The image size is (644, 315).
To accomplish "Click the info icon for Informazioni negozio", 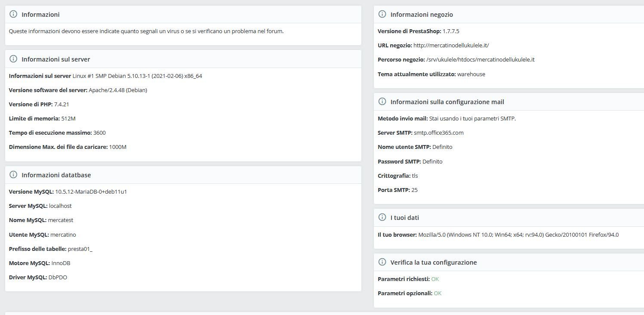I will 382,14.
